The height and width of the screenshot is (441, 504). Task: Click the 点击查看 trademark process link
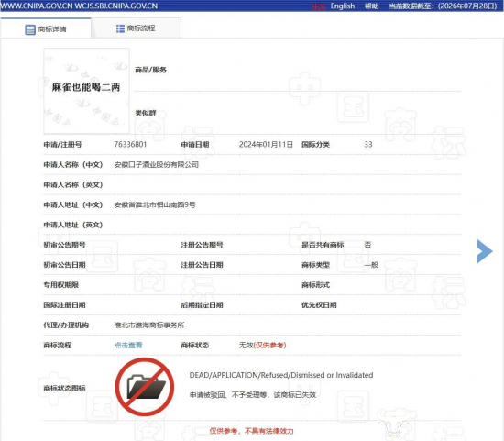128,345
